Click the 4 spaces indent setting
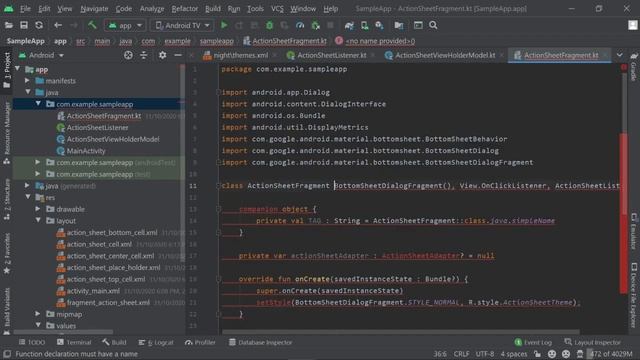Viewport: 640px width, 360px height. (514, 354)
